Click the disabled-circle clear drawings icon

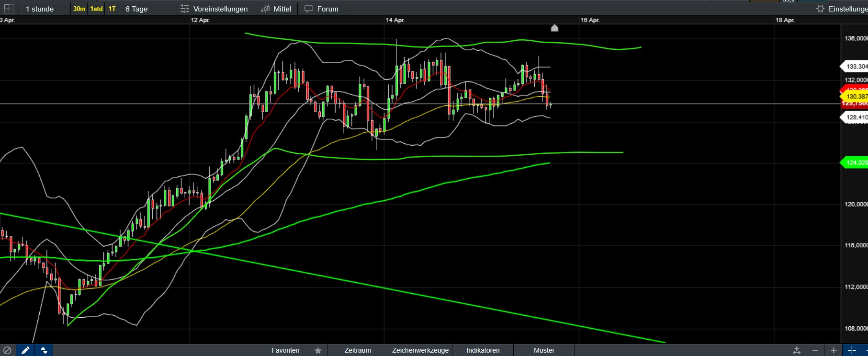pyautogui.click(x=7, y=350)
